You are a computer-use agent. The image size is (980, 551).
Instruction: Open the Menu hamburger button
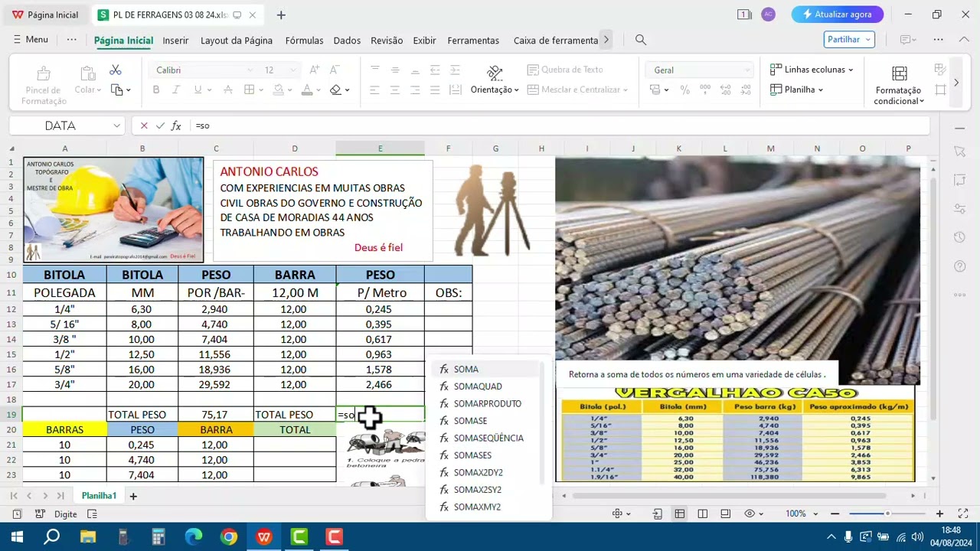click(31, 40)
